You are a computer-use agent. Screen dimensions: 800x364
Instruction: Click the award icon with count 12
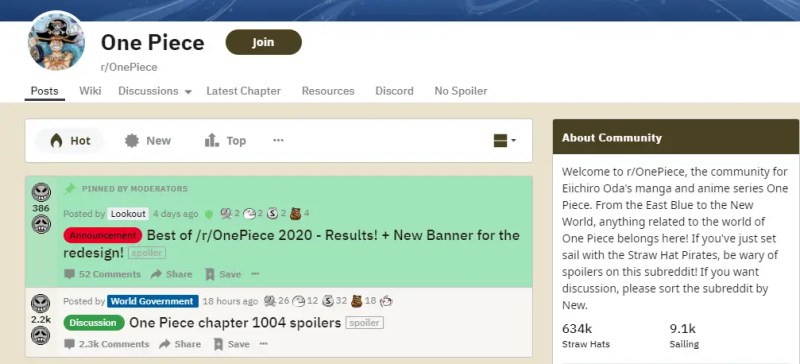coord(299,301)
